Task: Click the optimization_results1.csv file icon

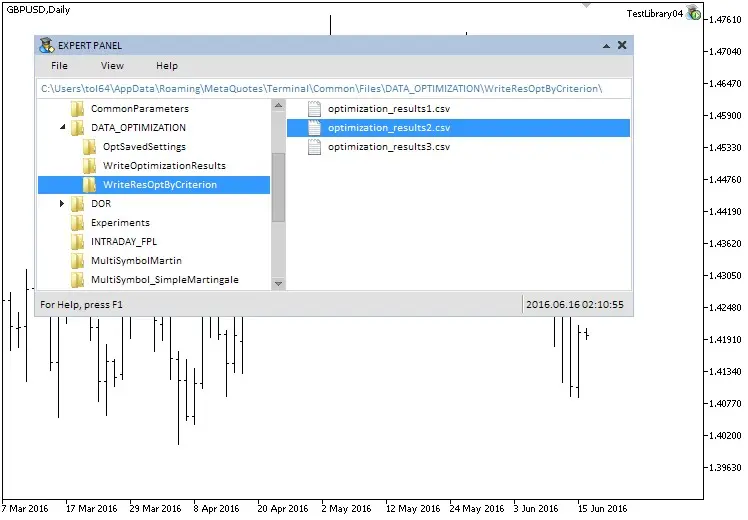Action: [314, 109]
